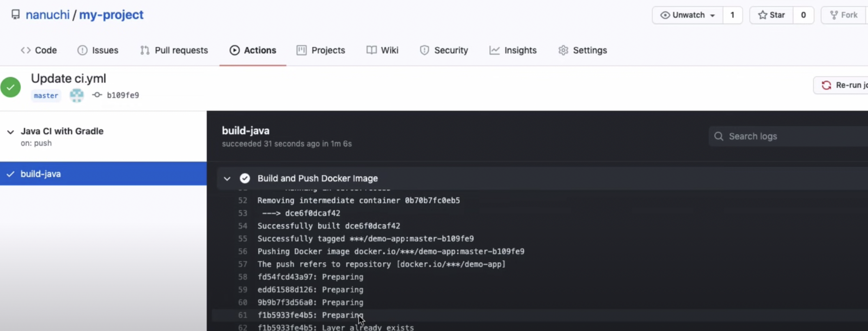Click the Re-run jobs button
The height and width of the screenshot is (331, 868).
[x=841, y=85]
